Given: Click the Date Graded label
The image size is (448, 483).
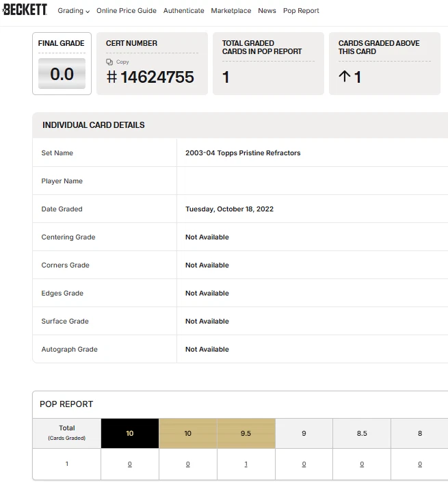Looking at the screenshot, I should point(62,209).
